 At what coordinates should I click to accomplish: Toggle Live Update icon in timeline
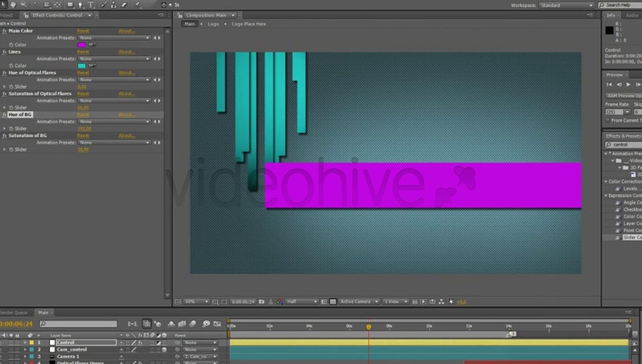point(147,324)
